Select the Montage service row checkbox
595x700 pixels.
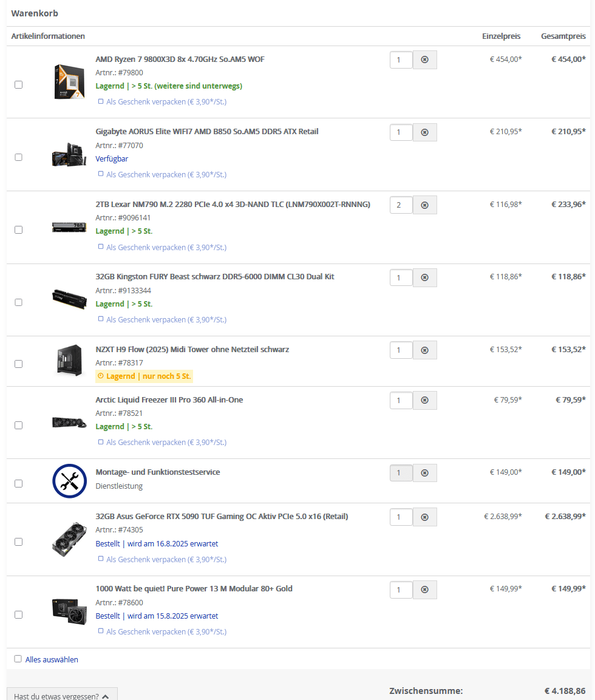click(x=18, y=483)
